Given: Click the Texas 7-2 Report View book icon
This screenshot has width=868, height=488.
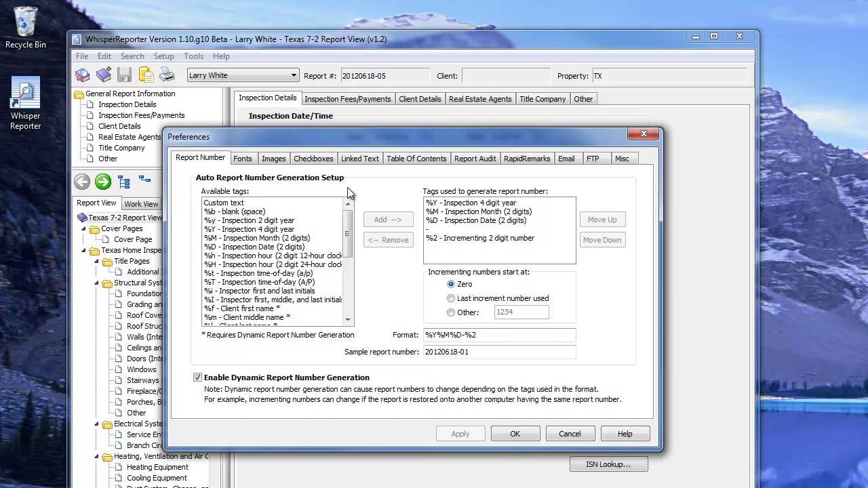Looking at the screenshot, I should [x=82, y=218].
